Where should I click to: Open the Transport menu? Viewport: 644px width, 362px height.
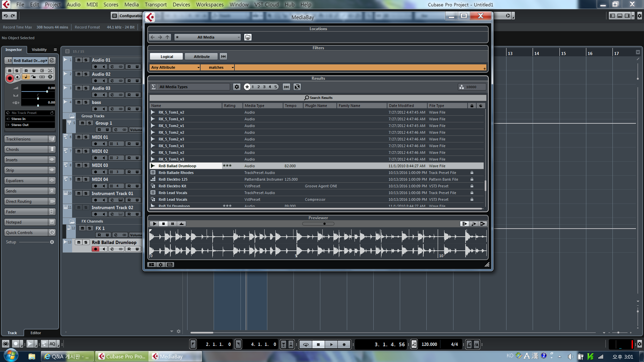pyautogui.click(x=156, y=5)
